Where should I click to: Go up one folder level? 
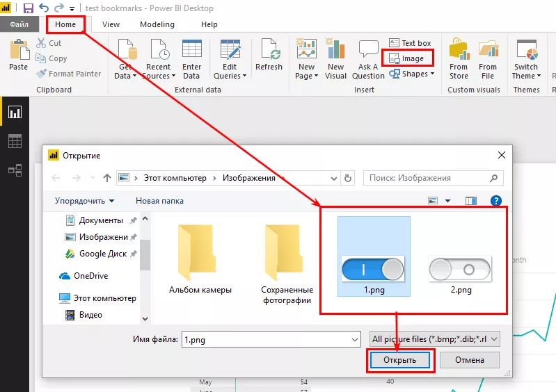click(107, 178)
